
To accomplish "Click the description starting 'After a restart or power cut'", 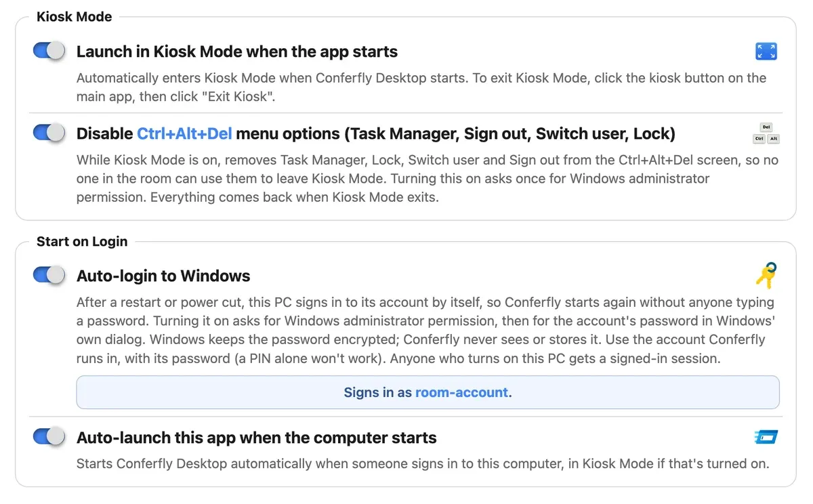I will pos(425,331).
